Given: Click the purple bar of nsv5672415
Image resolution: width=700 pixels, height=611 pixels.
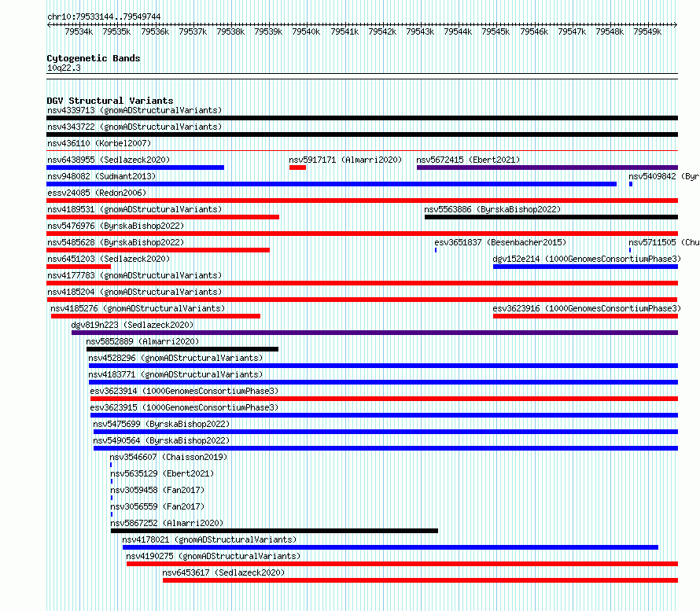Looking at the screenshot, I should click(x=547, y=167).
